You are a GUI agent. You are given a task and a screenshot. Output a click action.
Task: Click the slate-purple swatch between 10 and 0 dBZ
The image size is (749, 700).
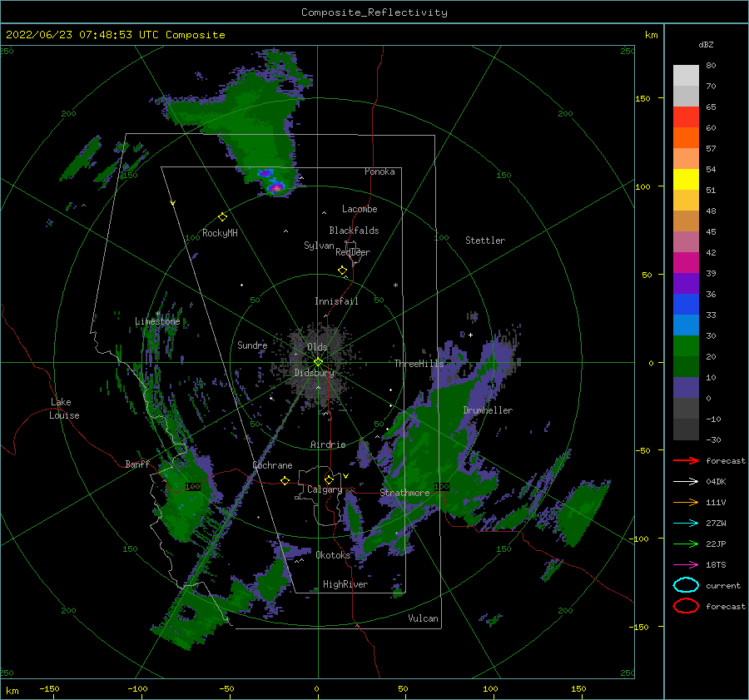coord(686,388)
